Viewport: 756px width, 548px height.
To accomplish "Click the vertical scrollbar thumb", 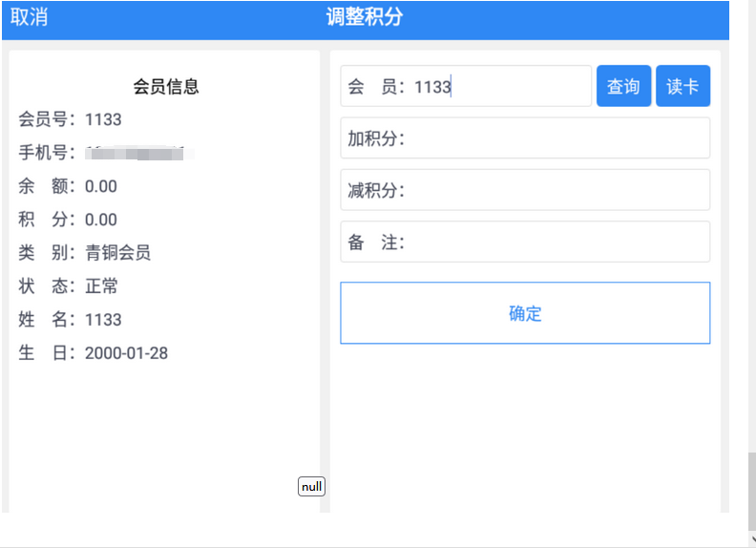I will click(751, 491).
